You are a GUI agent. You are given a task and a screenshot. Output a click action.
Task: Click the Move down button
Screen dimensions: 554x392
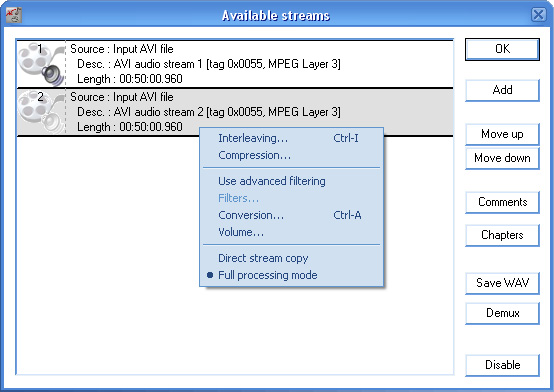[x=502, y=158]
